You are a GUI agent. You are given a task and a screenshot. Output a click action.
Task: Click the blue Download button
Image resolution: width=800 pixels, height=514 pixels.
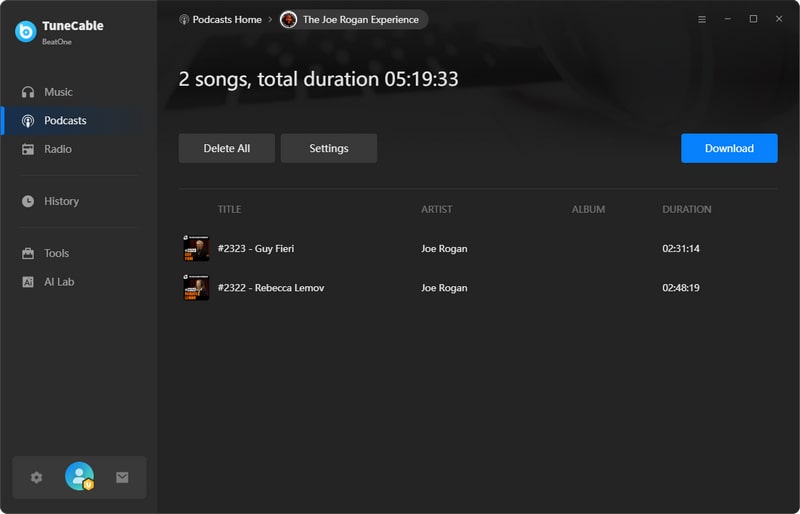coord(729,148)
